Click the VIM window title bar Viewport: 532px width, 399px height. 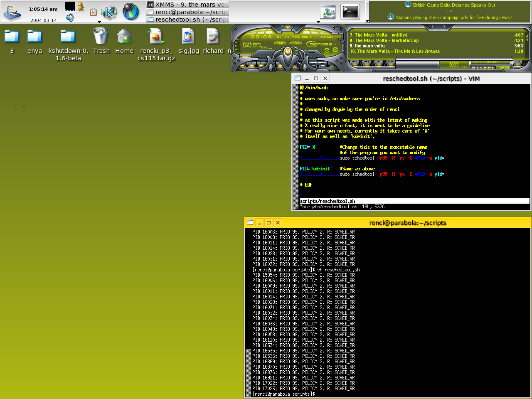431,78
